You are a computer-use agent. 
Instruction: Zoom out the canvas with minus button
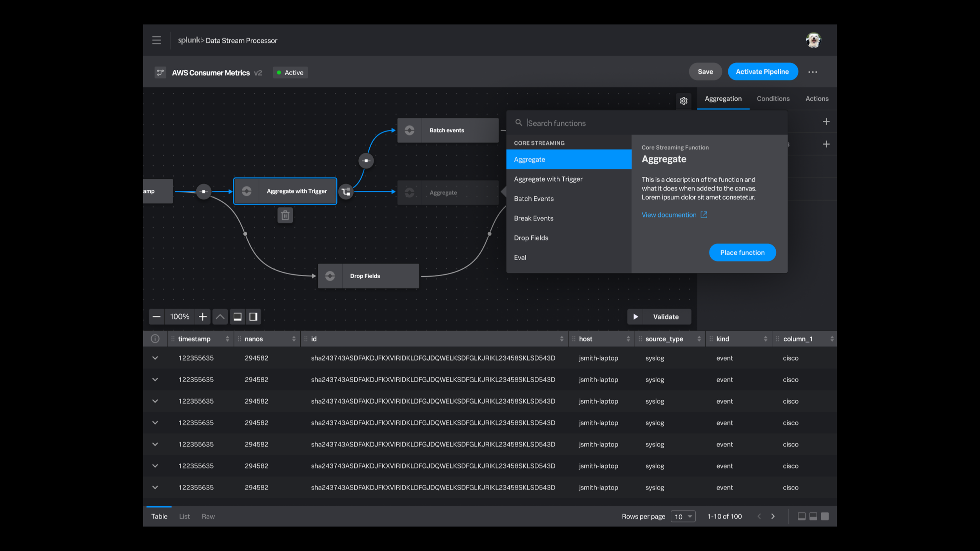(x=156, y=317)
